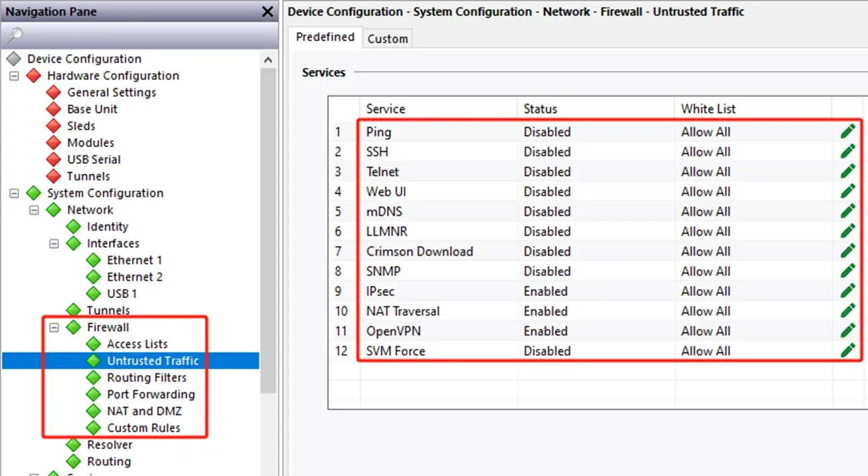Open Port Forwarding in the tree
This screenshot has height=476, width=868.
point(150,394)
